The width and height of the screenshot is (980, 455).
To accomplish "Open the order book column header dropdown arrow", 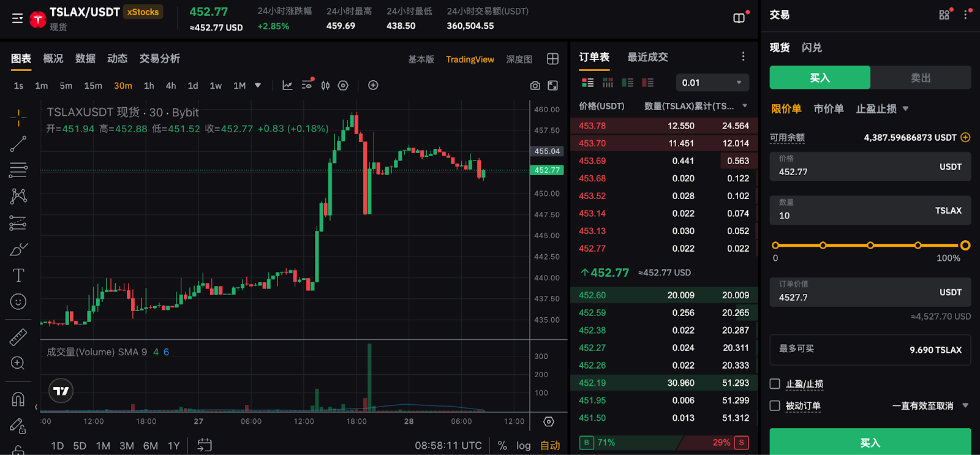I will click(745, 106).
